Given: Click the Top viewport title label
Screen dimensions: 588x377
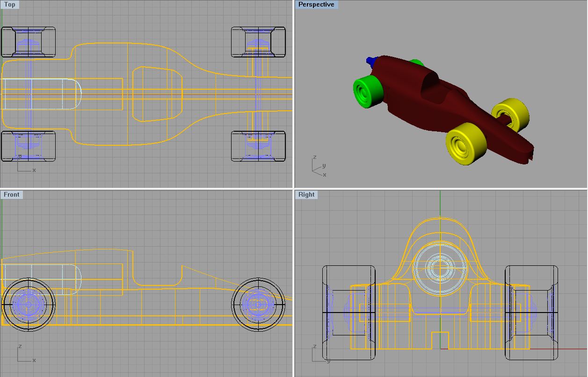Looking at the screenshot, I should pyautogui.click(x=9, y=5).
